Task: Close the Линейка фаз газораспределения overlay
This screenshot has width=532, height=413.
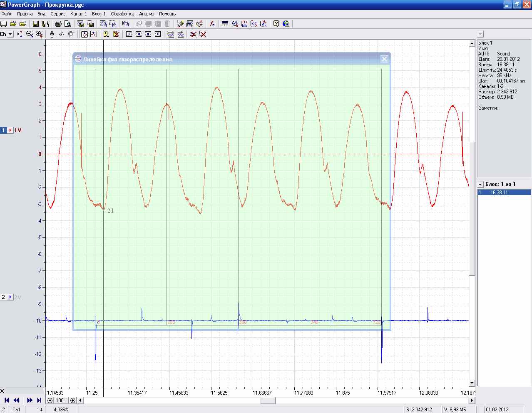Action: pos(385,59)
